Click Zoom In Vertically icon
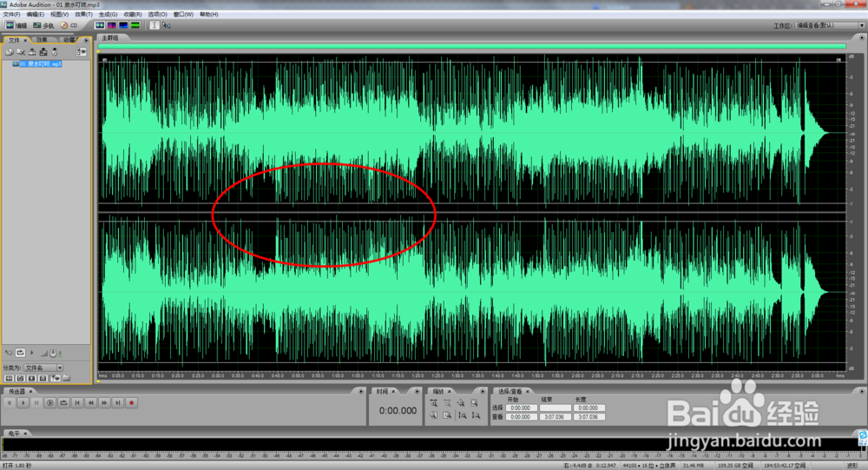Screen dimensions: 868x470 coord(461,414)
